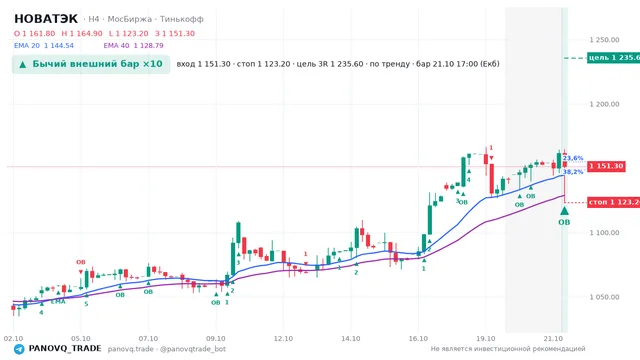The image size is (640, 360).
Task: Click the 1 250.00 price axis label
Action: click(604, 40)
